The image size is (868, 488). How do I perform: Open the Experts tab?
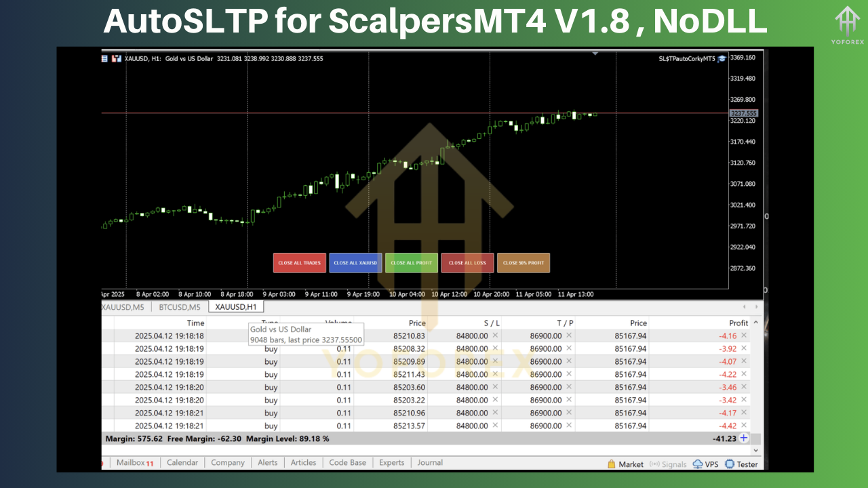pyautogui.click(x=391, y=462)
